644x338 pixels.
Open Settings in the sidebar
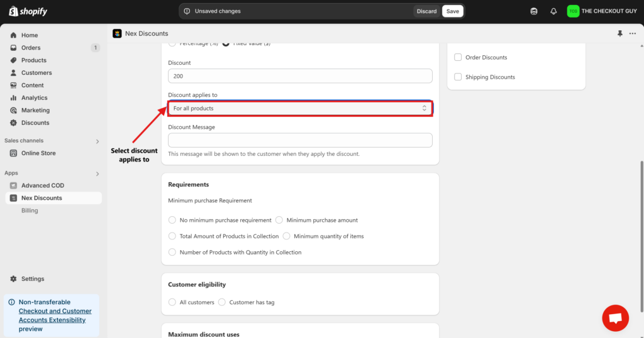click(33, 279)
